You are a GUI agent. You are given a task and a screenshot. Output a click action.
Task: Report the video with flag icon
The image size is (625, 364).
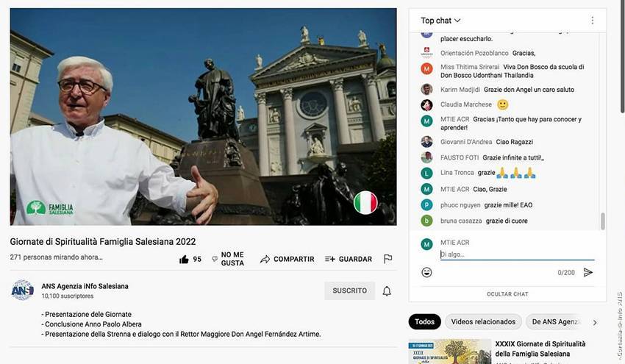pyautogui.click(x=387, y=259)
